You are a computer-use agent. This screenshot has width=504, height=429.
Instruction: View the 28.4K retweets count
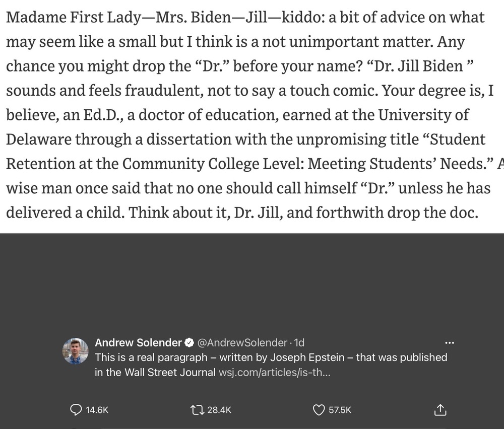tap(219, 410)
